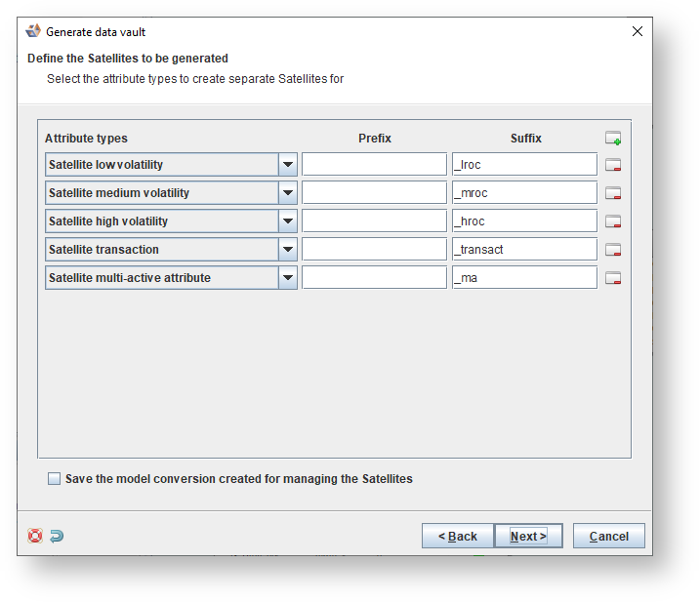Click the blue return arrow icon
The width and height of the screenshot is (700, 603).
click(x=57, y=536)
